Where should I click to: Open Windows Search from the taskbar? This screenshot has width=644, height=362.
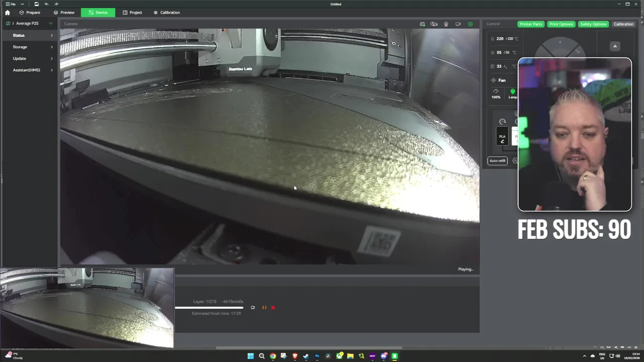(262, 356)
